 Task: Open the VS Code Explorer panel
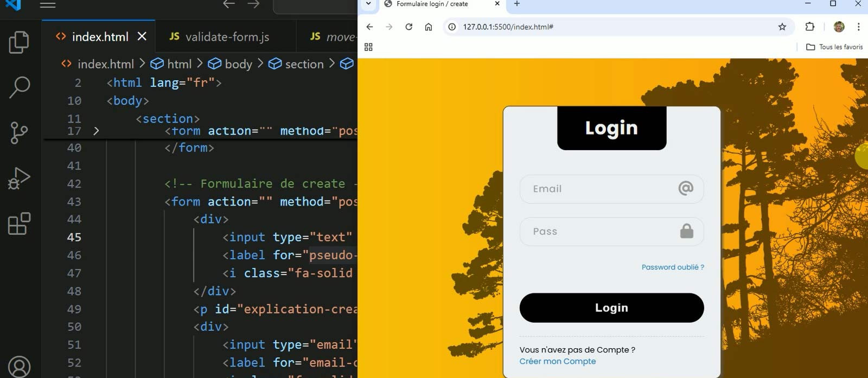pyautogui.click(x=19, y=43)
